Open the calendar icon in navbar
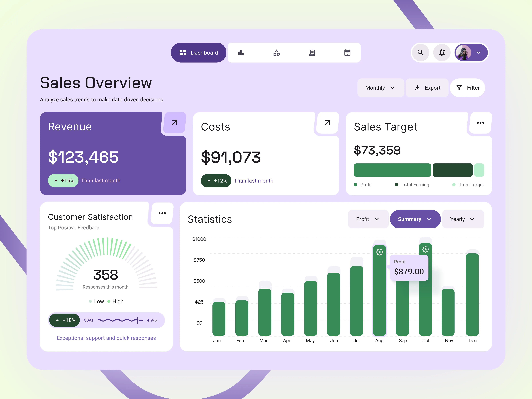Screen dimensions: 532x399 pos(347,53)
